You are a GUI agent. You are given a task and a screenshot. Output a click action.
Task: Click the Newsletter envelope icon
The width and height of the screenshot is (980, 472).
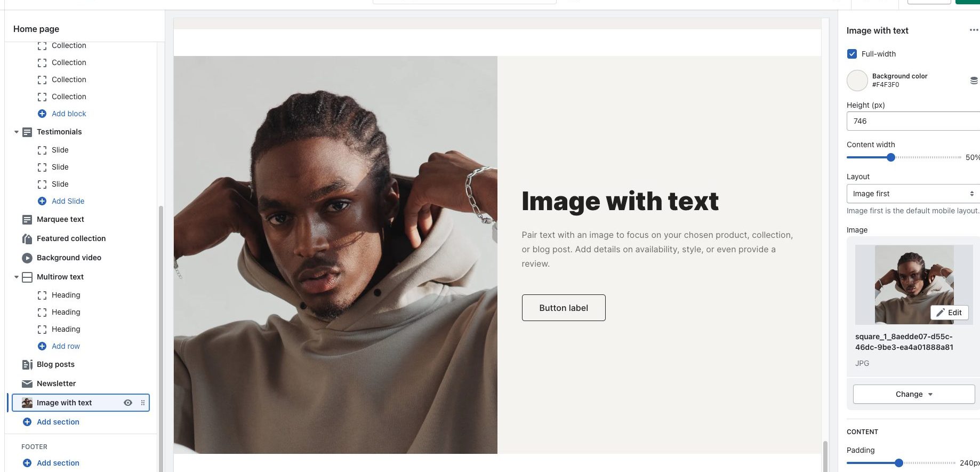[x=27, y=384]
